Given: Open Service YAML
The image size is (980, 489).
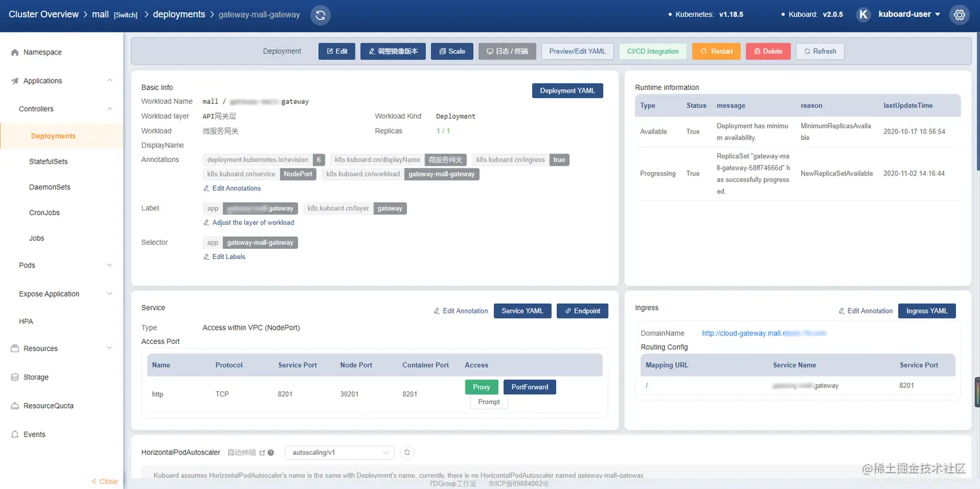Looking at the screenshot, I should [x=522, y=311].
